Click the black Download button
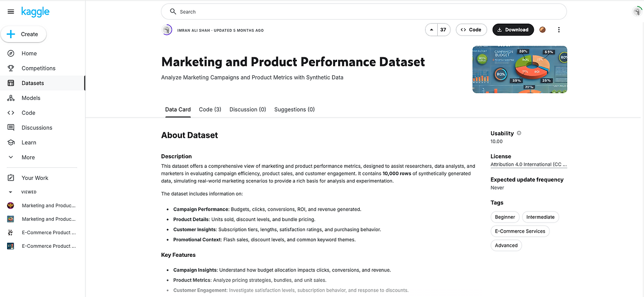Screen dimensions: 644x297 (x=513, y=30)
